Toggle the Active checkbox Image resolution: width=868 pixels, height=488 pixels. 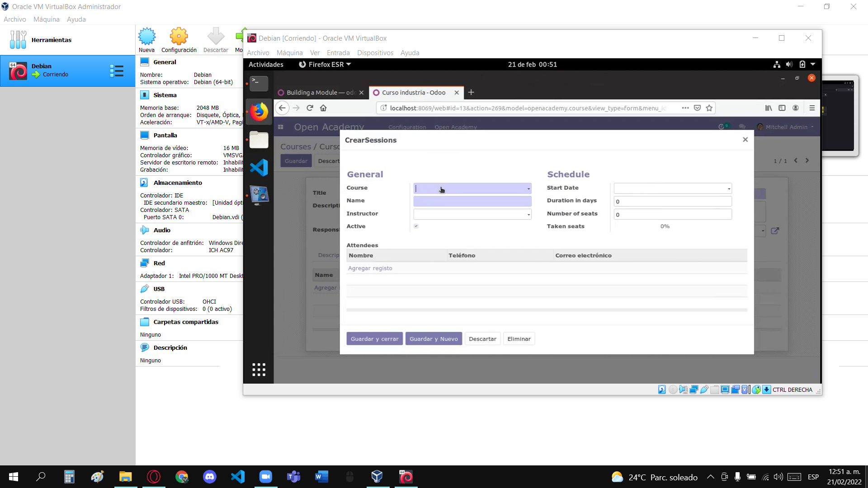pos(416,226)
